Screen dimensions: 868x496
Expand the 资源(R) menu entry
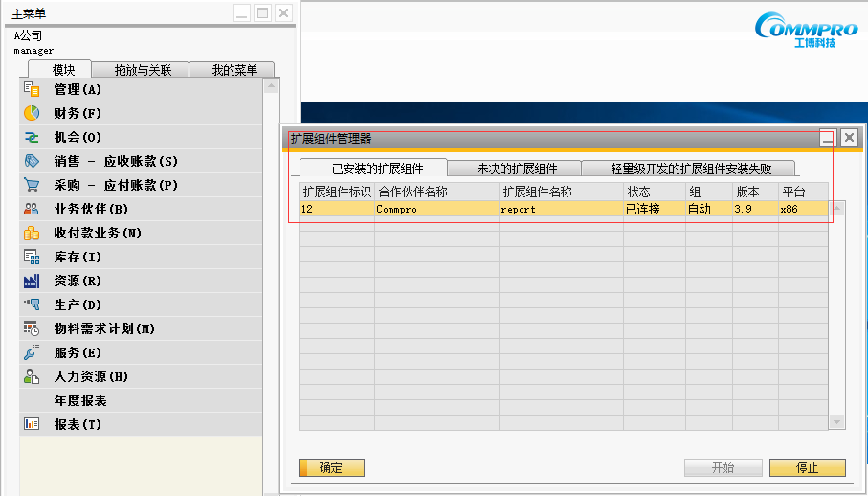click(x=141, y=281)
